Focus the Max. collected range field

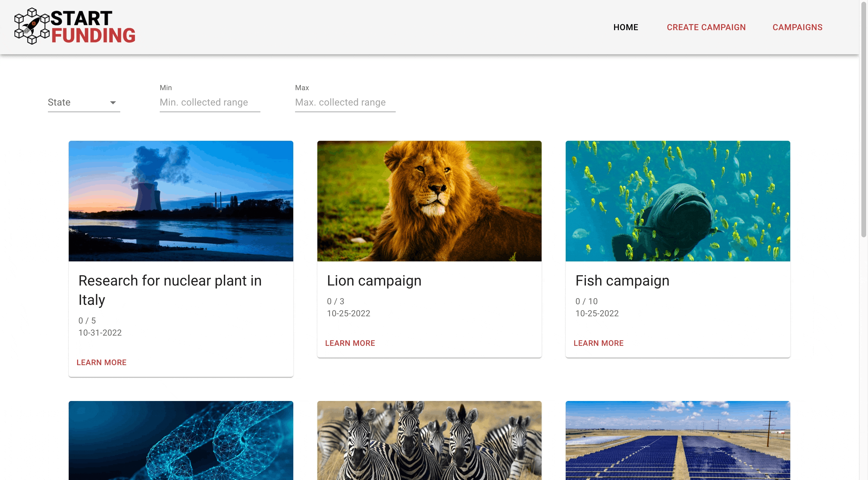click(345, 103)
